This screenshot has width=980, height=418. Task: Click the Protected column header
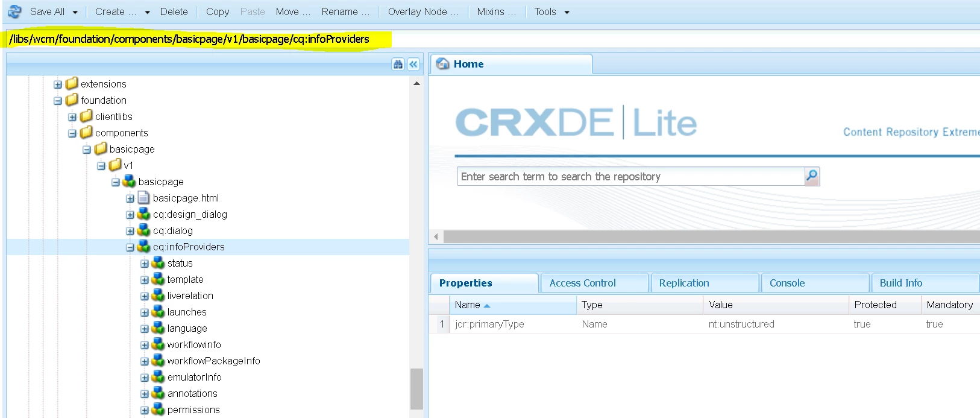point(885,305)
